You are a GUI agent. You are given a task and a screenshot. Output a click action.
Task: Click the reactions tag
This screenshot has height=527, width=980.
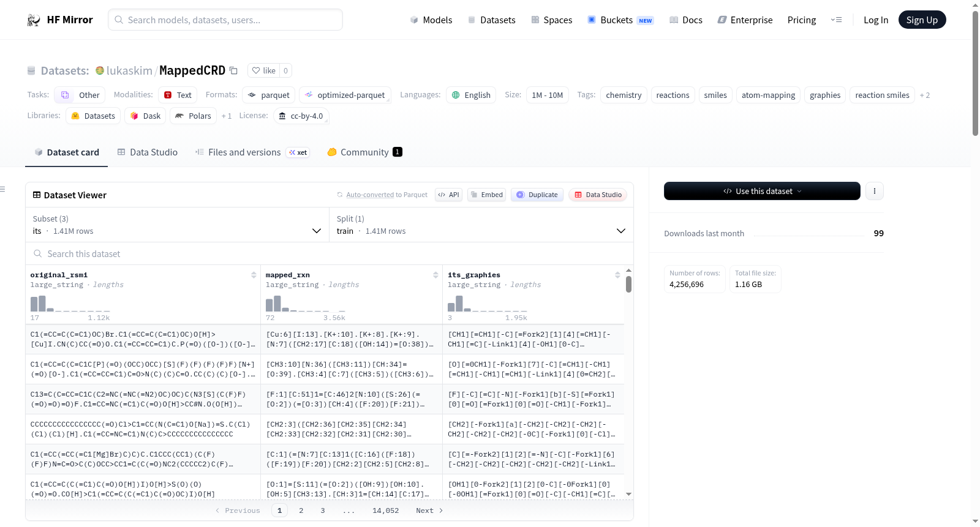point(673,95)
